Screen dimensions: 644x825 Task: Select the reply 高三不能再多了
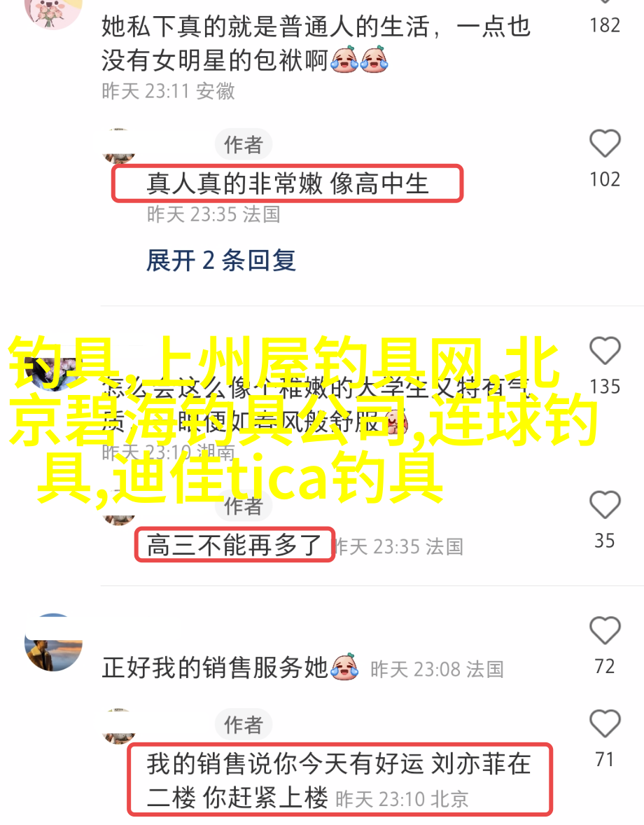coord(234,545)
